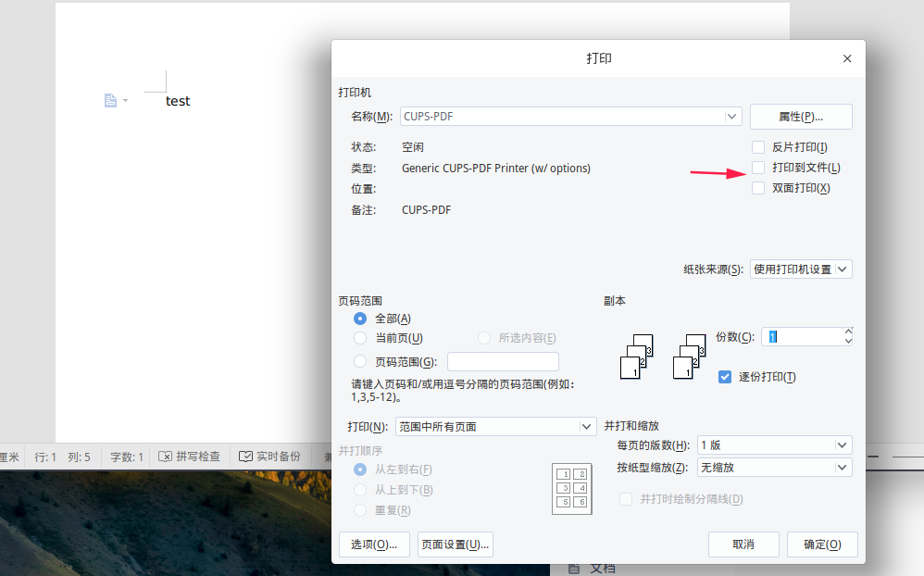
Task: Decrease the copies count with down arrow
Action: pyautogui.click(x=848, y=342)
